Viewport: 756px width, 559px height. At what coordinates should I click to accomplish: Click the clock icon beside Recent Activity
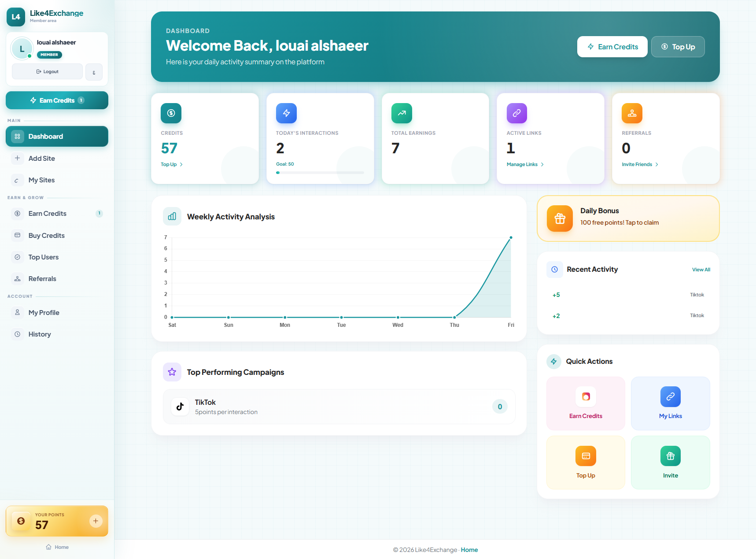[555, 269]
